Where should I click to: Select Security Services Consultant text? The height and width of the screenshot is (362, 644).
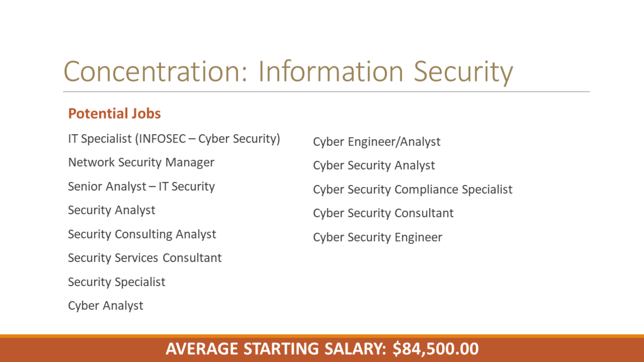[145, 258]
